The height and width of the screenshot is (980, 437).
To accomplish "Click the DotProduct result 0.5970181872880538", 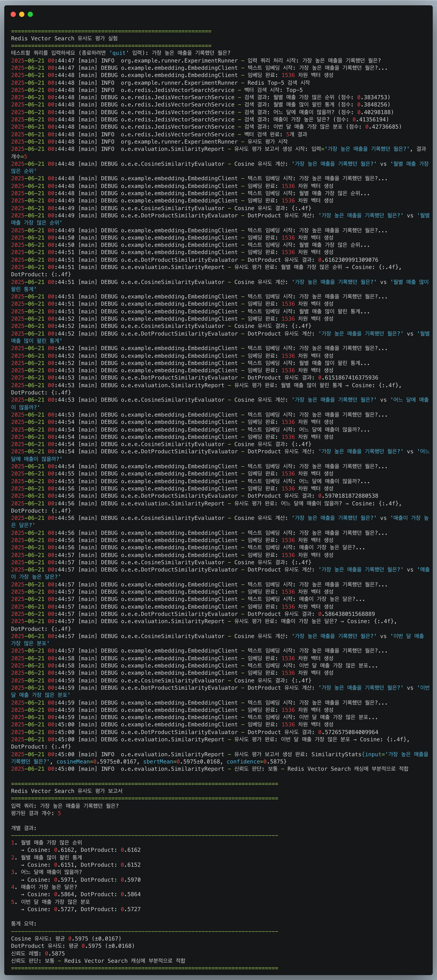I will tap(348, 496).
